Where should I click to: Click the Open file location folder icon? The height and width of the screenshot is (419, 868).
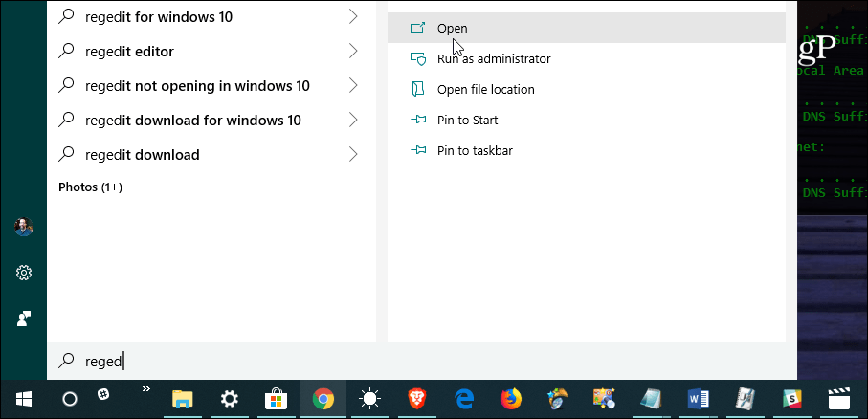pos(417,89)
